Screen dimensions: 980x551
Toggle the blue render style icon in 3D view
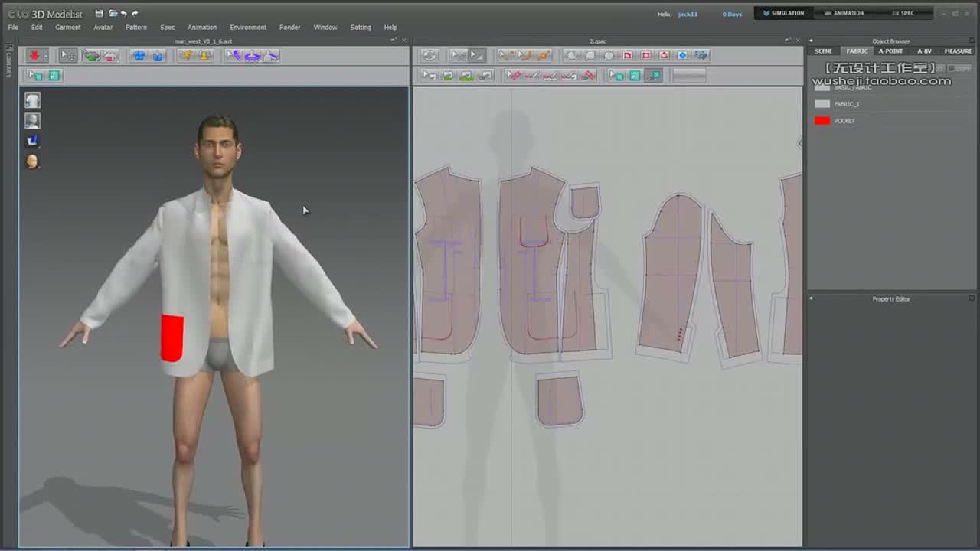click(32, 141)
